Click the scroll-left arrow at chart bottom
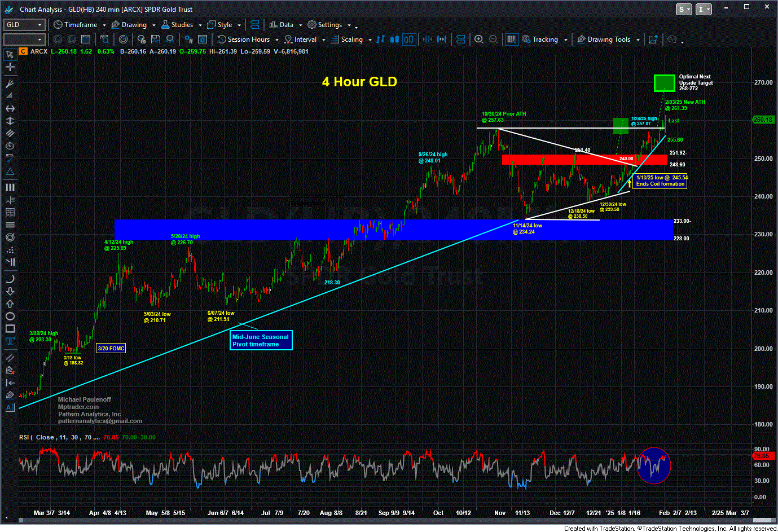This screenshot has width=778, height=532. [8, 518]
